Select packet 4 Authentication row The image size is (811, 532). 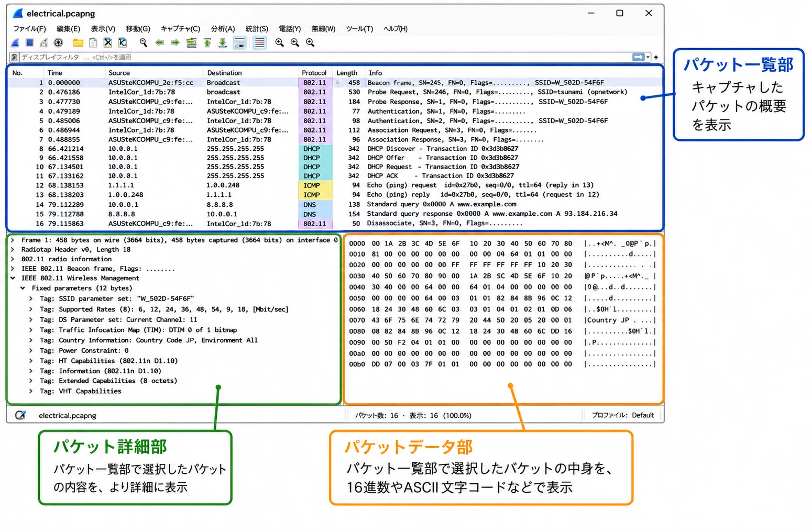tap(335, 111)
